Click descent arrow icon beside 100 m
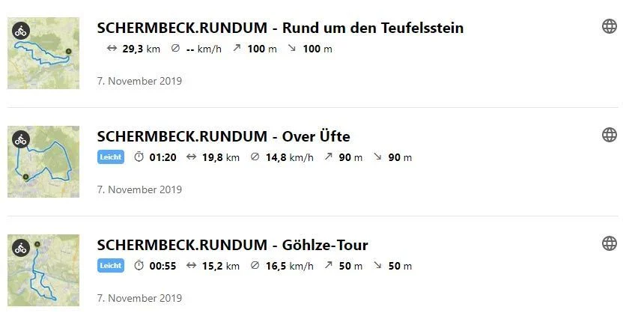Screen dimensions: 644x319 click(292, 48)
